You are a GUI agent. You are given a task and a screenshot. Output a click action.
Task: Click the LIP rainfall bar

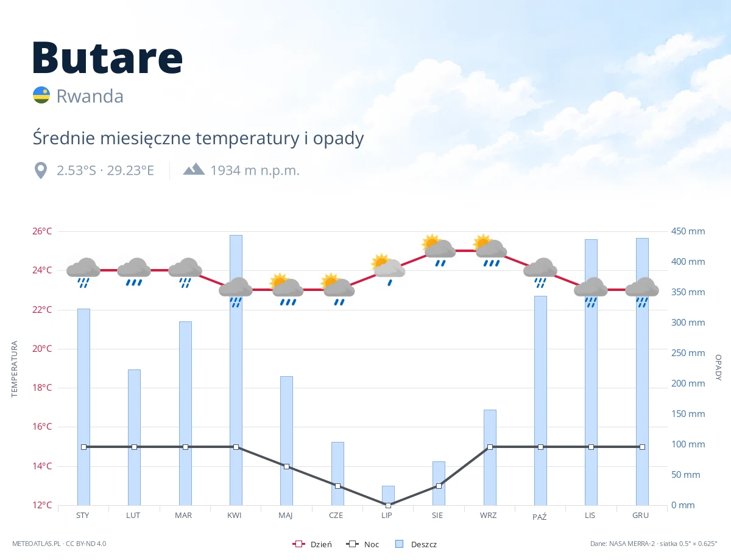click(x=388, y=495)
